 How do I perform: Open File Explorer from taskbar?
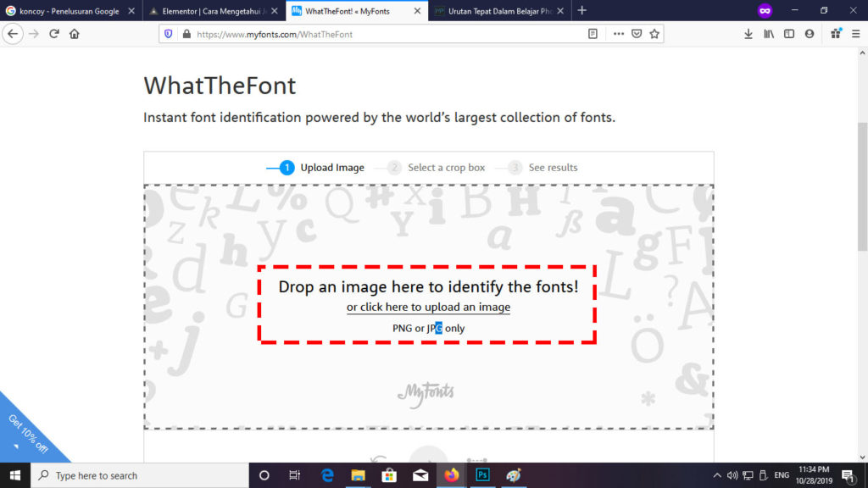click(359, 475)
